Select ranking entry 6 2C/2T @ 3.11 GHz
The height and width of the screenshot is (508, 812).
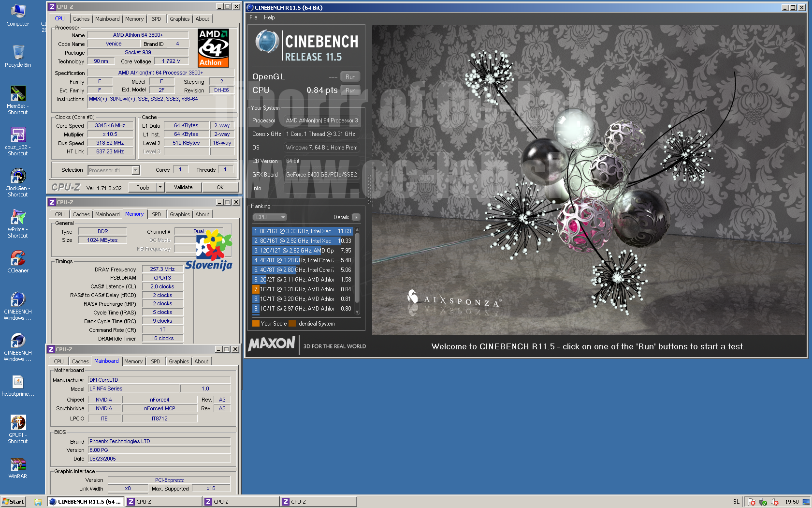pyautogui.click(x=303, y=280)
